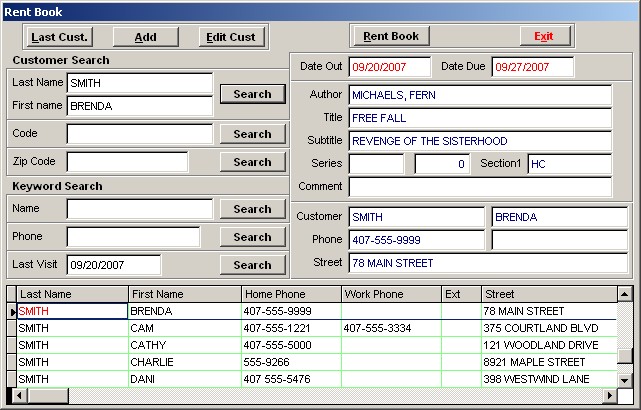The image size is (641, 410).
Task: Select the Author field MICHAELS, FERN
Action: coord(480,95)
